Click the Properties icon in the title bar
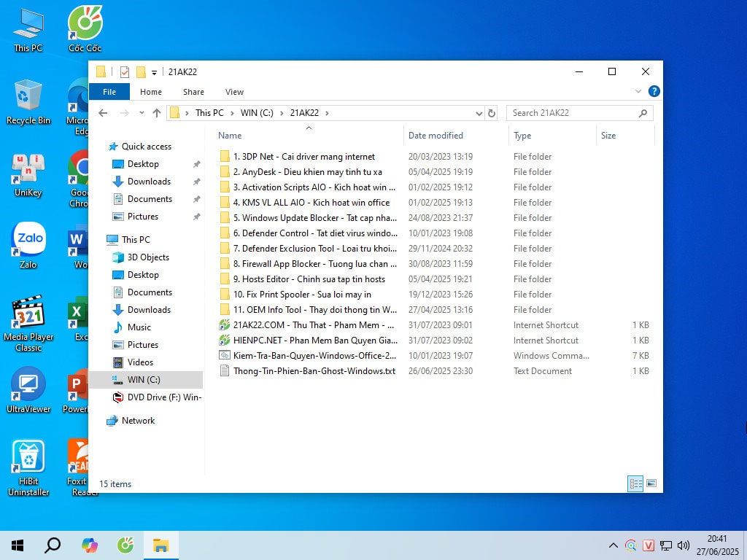The width and height of the screenshot is (747, 560). coord(124,71)
